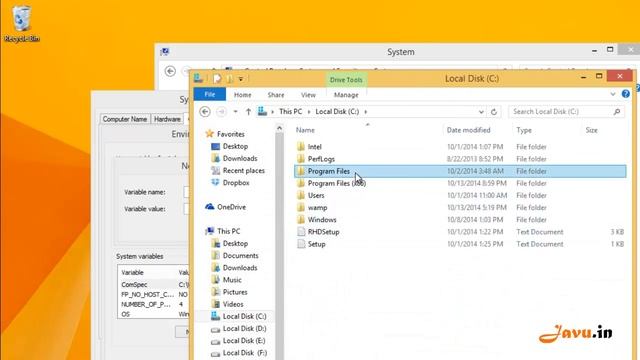Switch to Hardware tab in System Properties
Viewport: 640px width, 360px height.
click(167, 119)
